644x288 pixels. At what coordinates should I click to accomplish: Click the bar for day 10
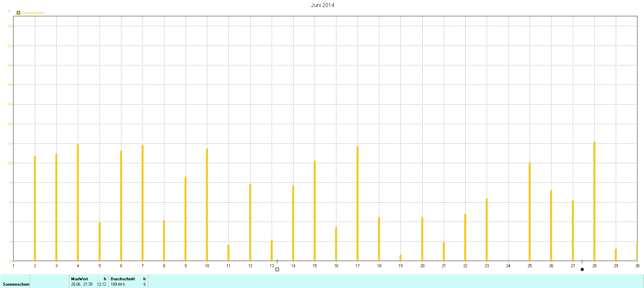[207, 205]
